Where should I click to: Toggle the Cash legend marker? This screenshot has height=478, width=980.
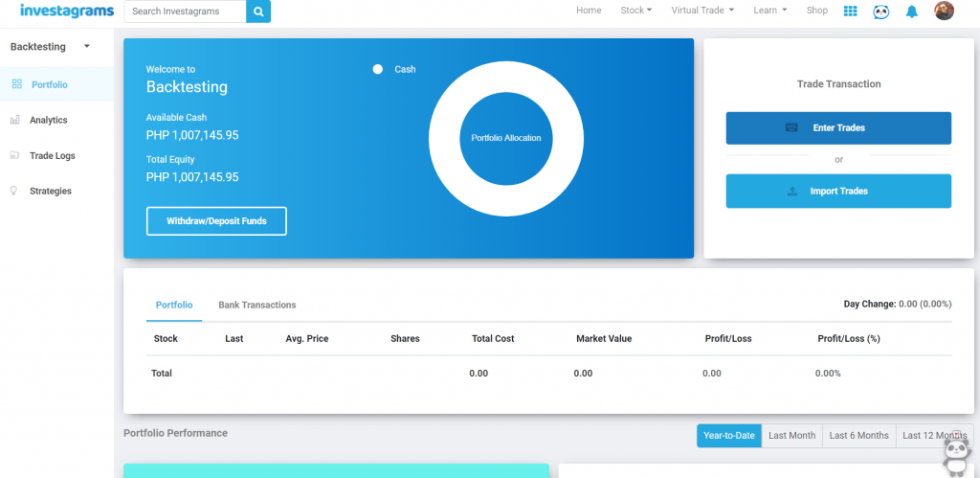[378, 69]
